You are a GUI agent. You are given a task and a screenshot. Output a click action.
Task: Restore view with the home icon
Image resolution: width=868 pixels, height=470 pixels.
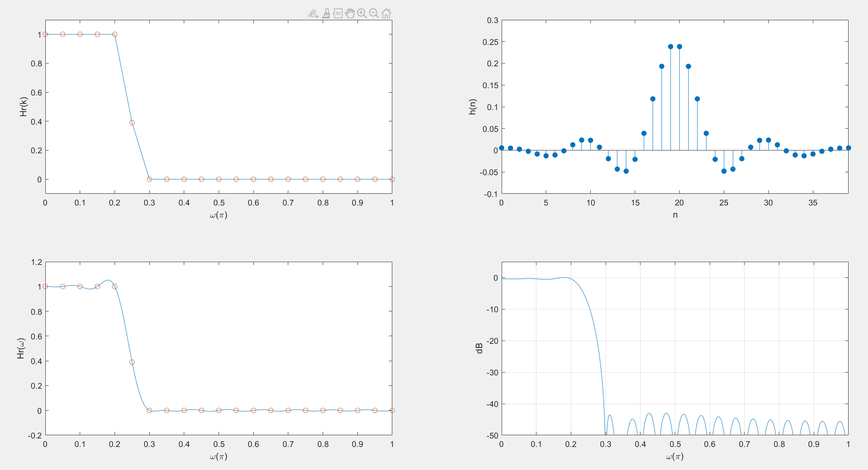click(386, 13)
